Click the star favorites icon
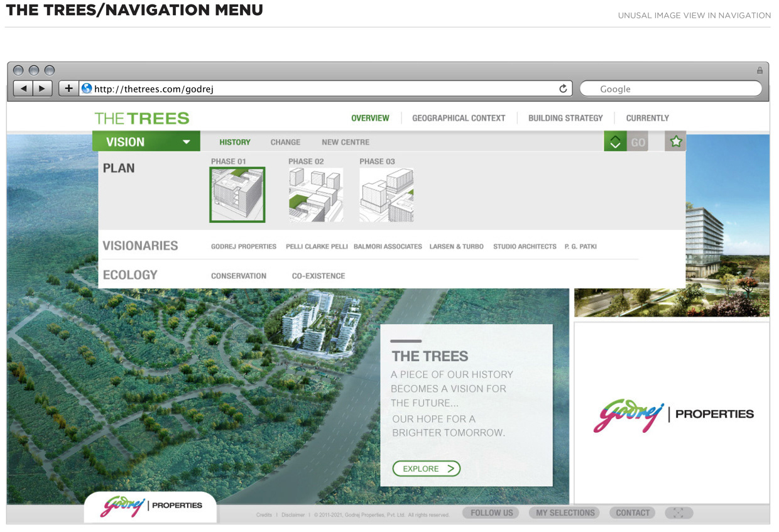 tap(675, 141)
